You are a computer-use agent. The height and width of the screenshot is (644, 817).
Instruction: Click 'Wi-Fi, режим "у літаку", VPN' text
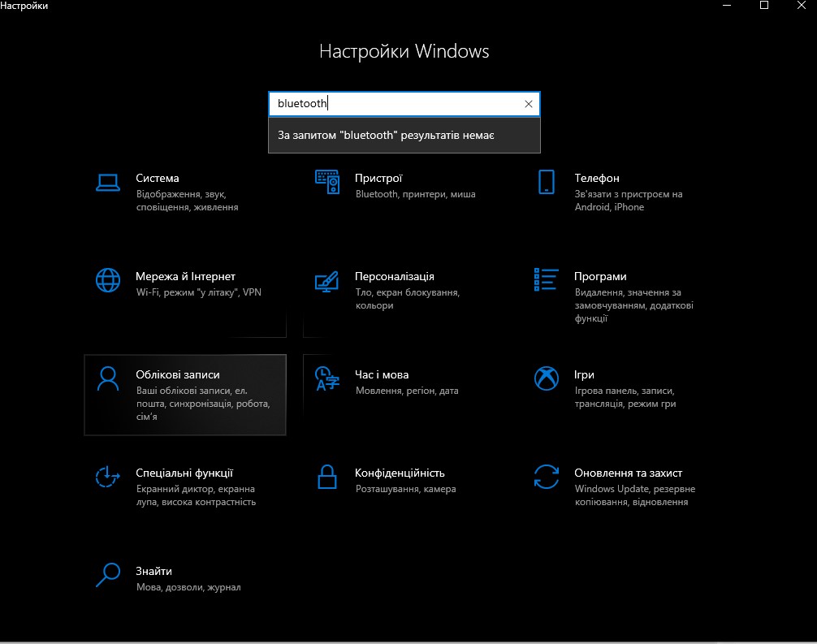[198, 292]
